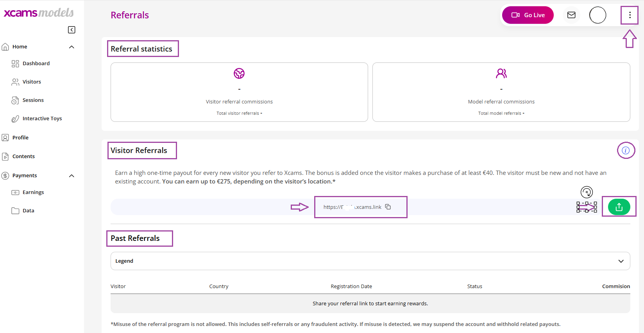Collapse the Payments menu chevron

72,176
